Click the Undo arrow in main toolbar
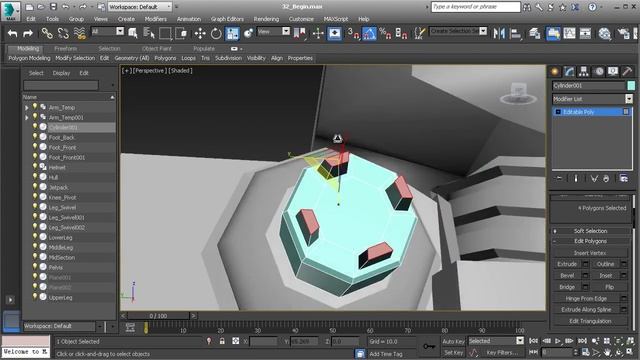The height and width of the screenshot is (360, 640). point(12,33)
